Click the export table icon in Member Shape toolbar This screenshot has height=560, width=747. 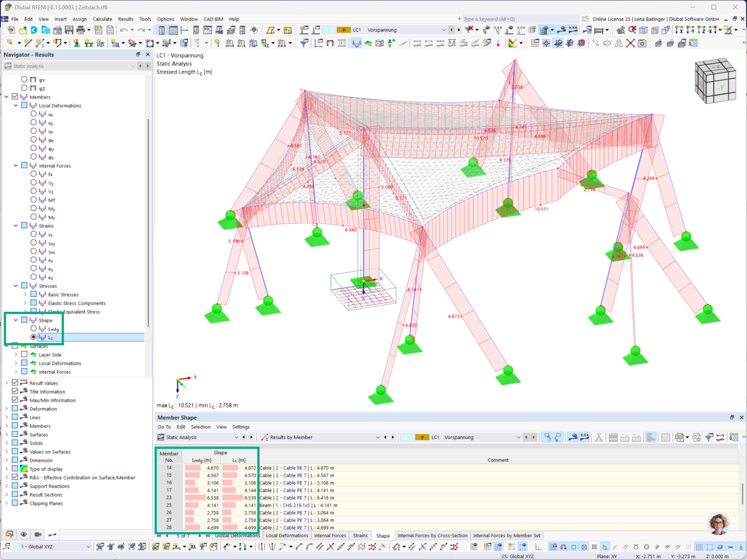coord(680,437)
